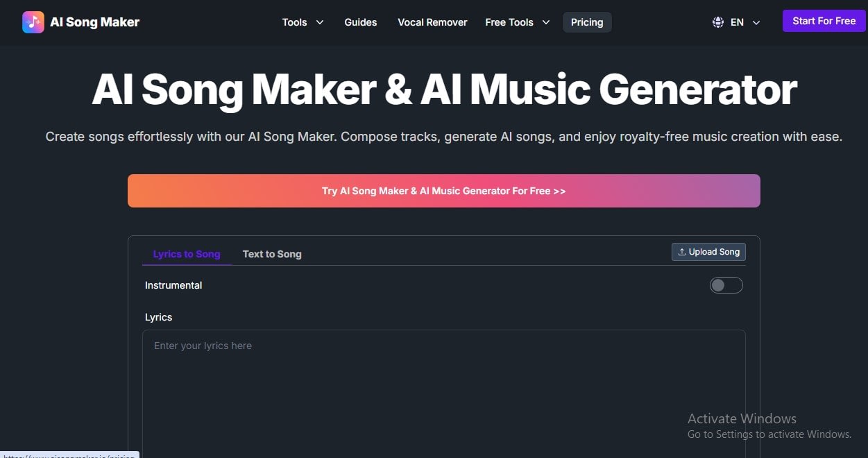Open the Guides menu item
The width and height of the screenshot is (868, 458).
(360, 22)
